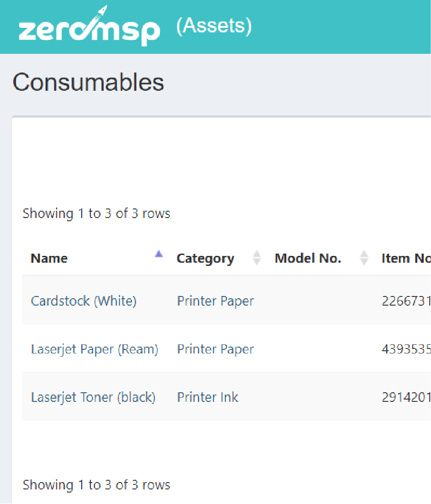Open the Laserjet Toner (black) consumable row

(x=93, y=397)
